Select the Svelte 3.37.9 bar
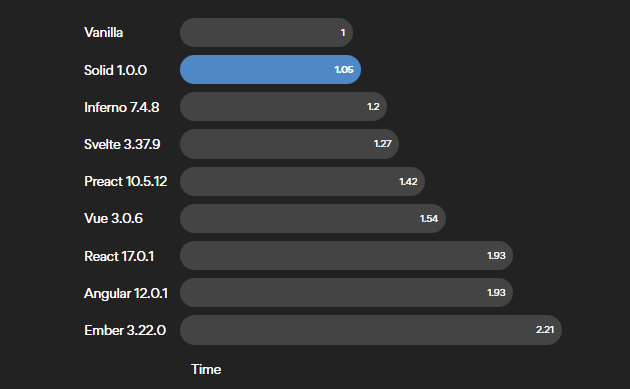 [x=289, y=144]
